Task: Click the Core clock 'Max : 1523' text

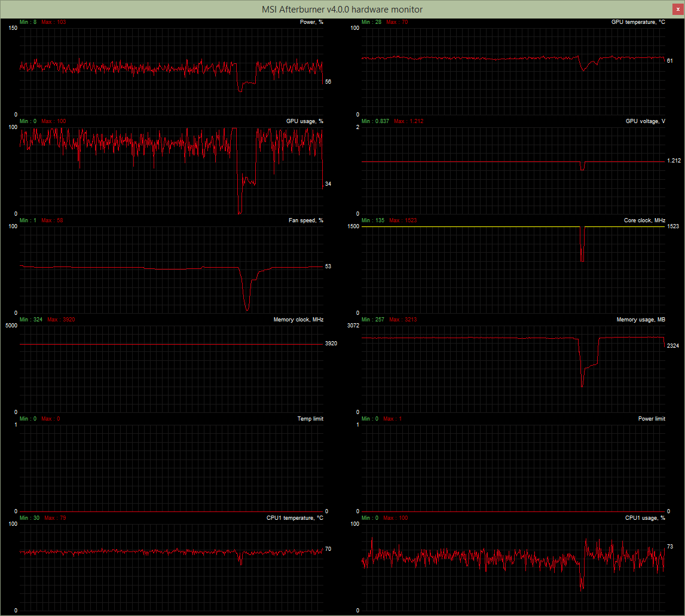Action: coord(403,220)
